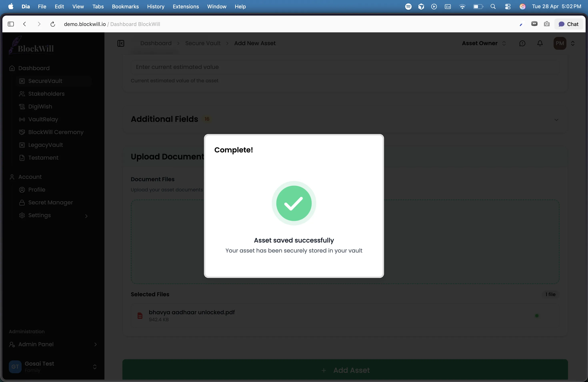Image resolution: width=588 pixels, height=382 pixels.
Task: Open the chat bubble icon in the header
Action: [x=522, y=43]
